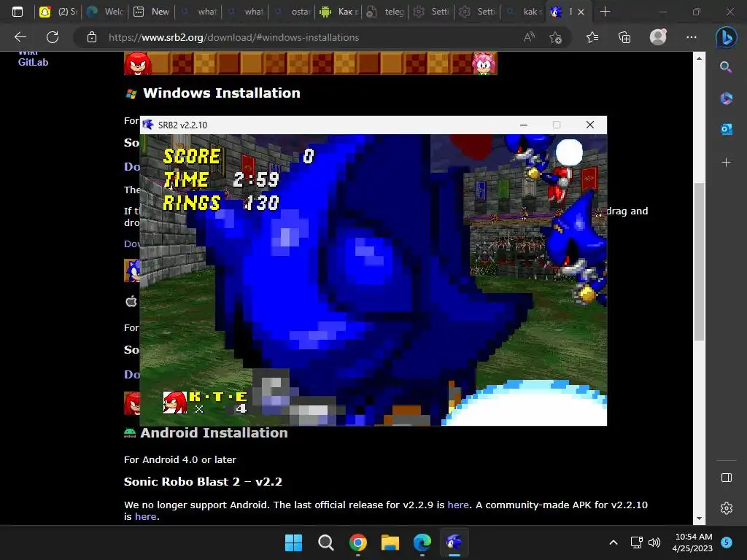Refresh the srb2.org page

[53, 37]
